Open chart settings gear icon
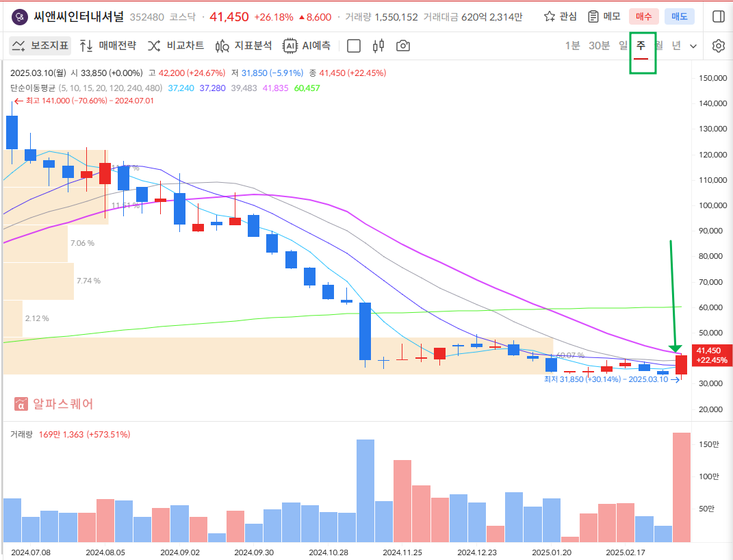 click(719, 46)
